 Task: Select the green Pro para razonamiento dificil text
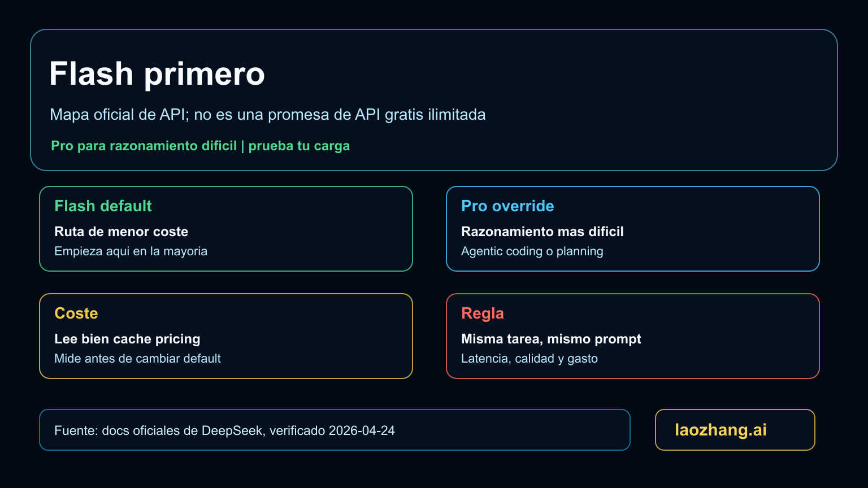point(200,146)
